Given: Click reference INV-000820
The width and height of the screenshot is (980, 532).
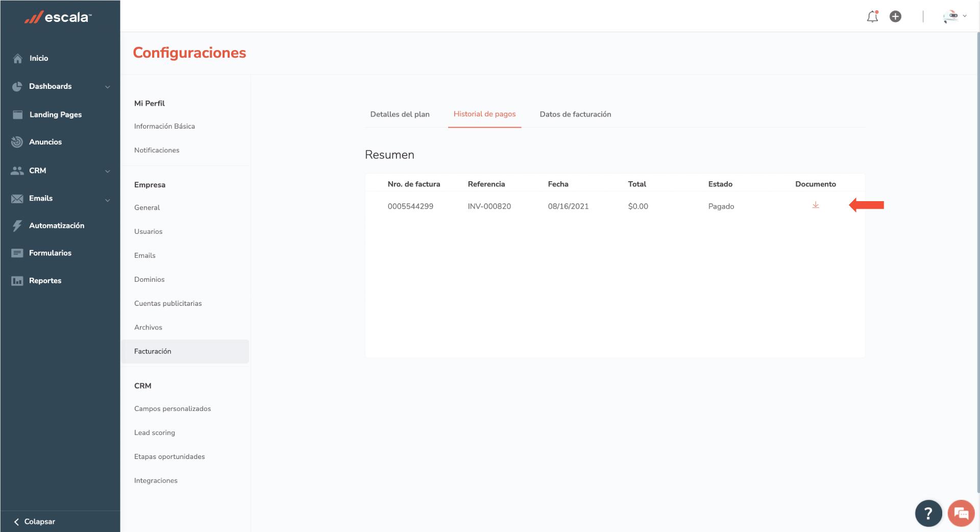Looking at the screenshot, I should click(489, 206).
